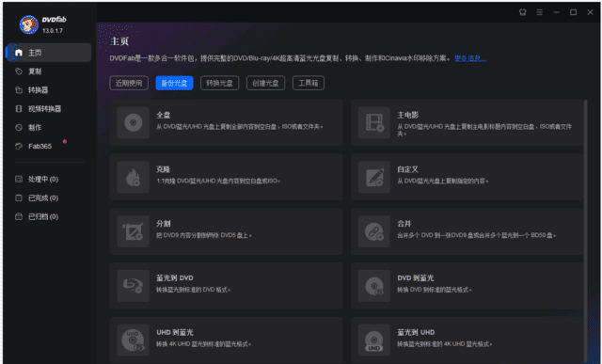Click the 蓝光到 UHD disc icon
This screenshot has height=364, width=602.
click(x=374, y=340)
